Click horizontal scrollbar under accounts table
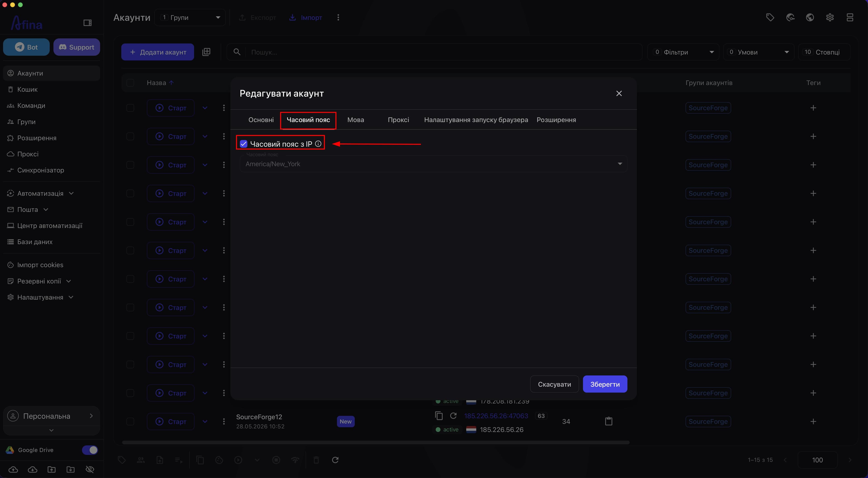The width and height of the screenshot is (868, 478). 375,442
